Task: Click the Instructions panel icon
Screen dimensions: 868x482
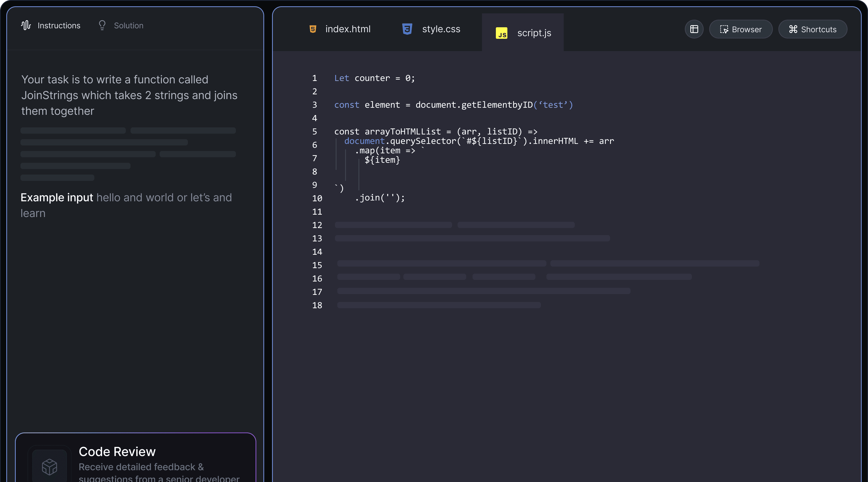Action: pyautogui.click(x=25, y=25)
